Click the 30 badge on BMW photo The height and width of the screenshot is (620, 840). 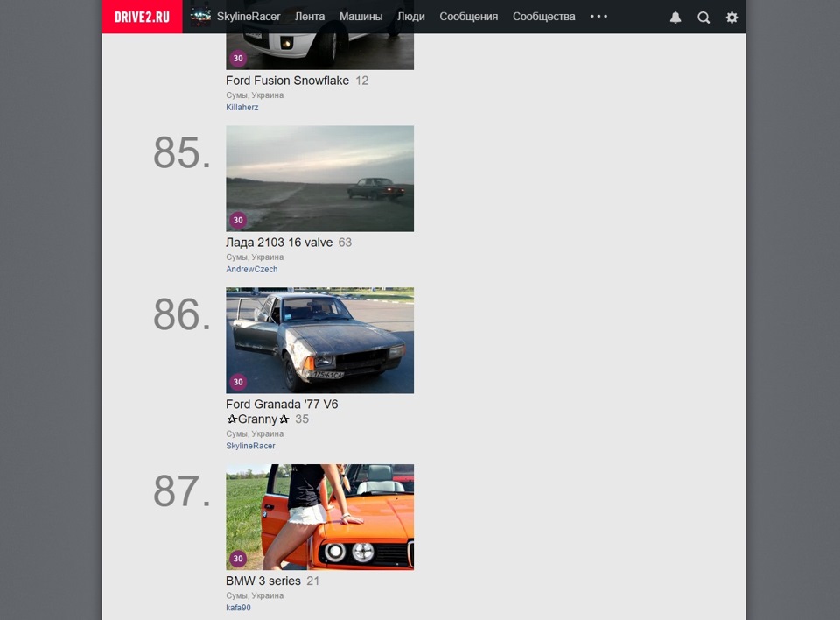238,559
